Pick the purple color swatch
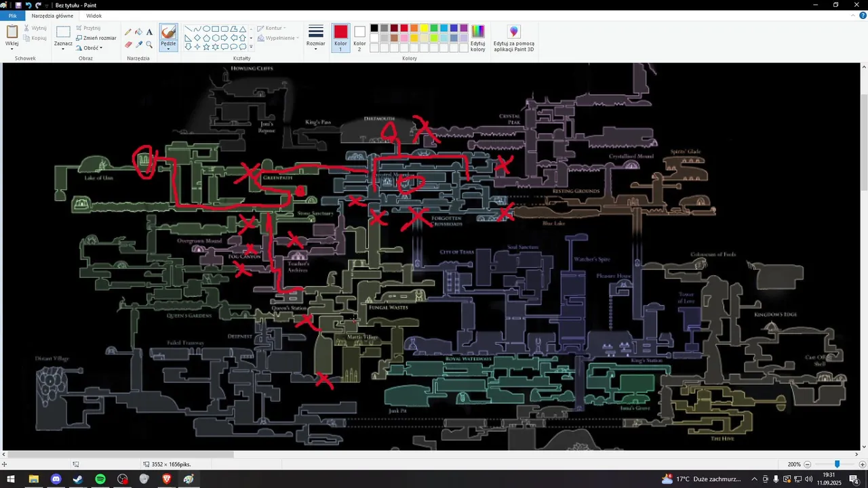Viewport: 868px width, 488px height. point(464,28)
